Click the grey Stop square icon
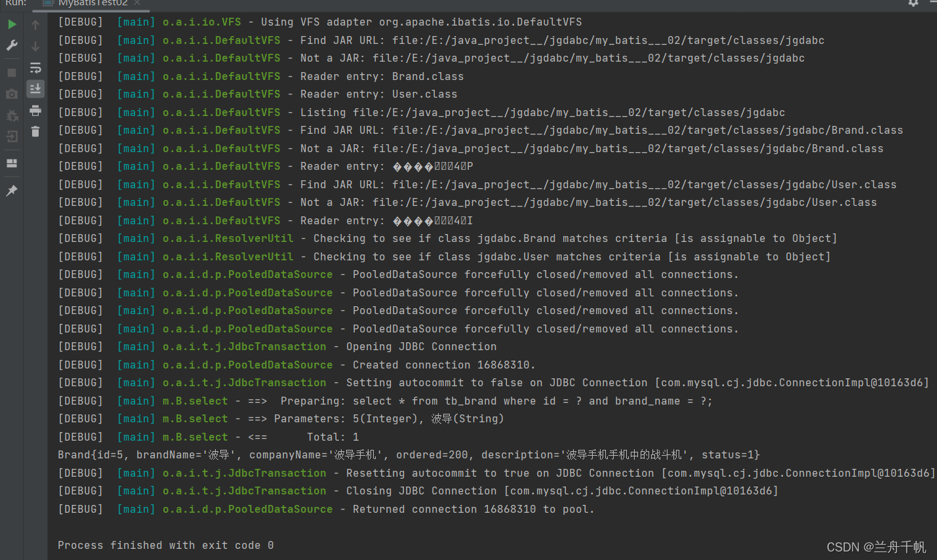 coord(12,73)
